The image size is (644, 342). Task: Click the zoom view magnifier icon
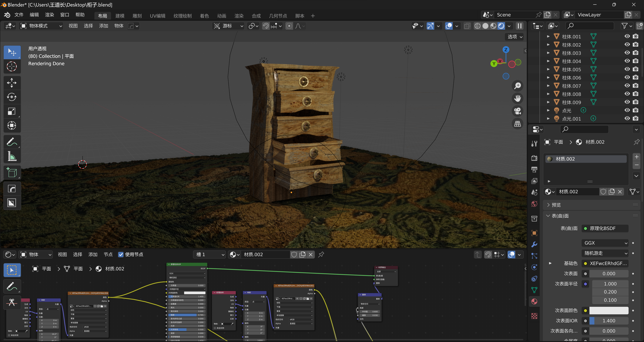(x=517, y=86)
